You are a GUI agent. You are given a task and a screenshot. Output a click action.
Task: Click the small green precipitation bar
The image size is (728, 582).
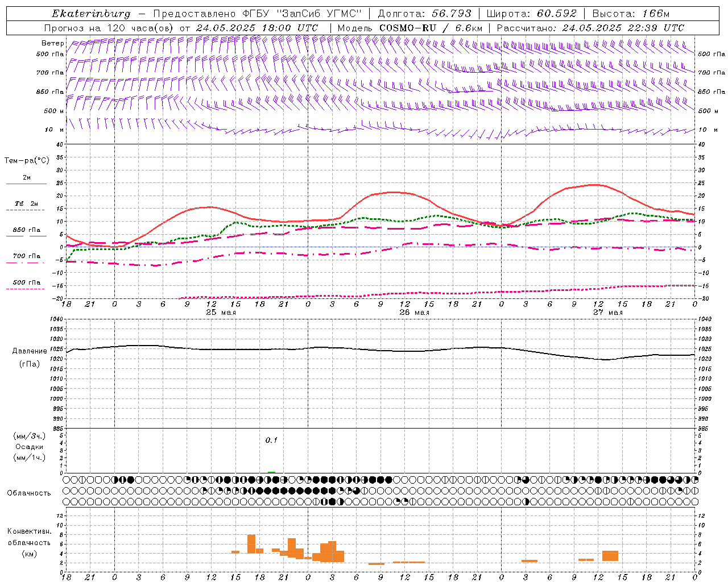tap(271, 472)
